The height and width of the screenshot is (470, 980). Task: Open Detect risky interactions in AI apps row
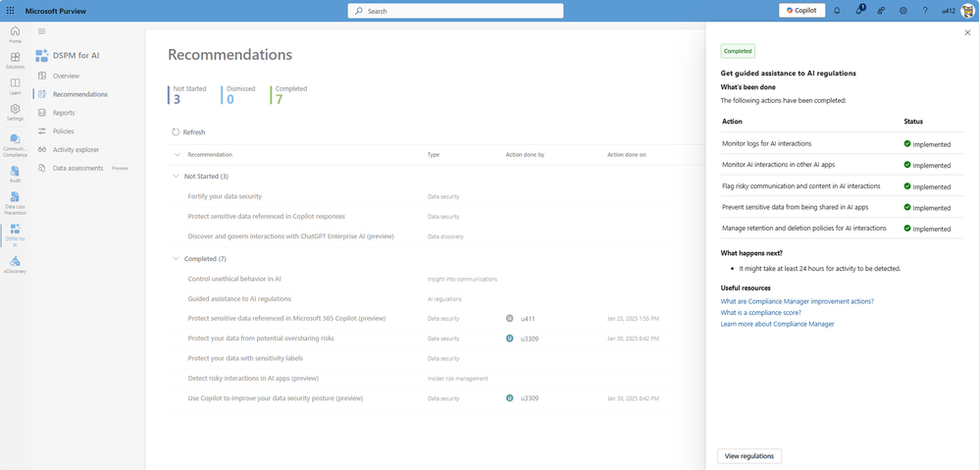coord(253,378)
